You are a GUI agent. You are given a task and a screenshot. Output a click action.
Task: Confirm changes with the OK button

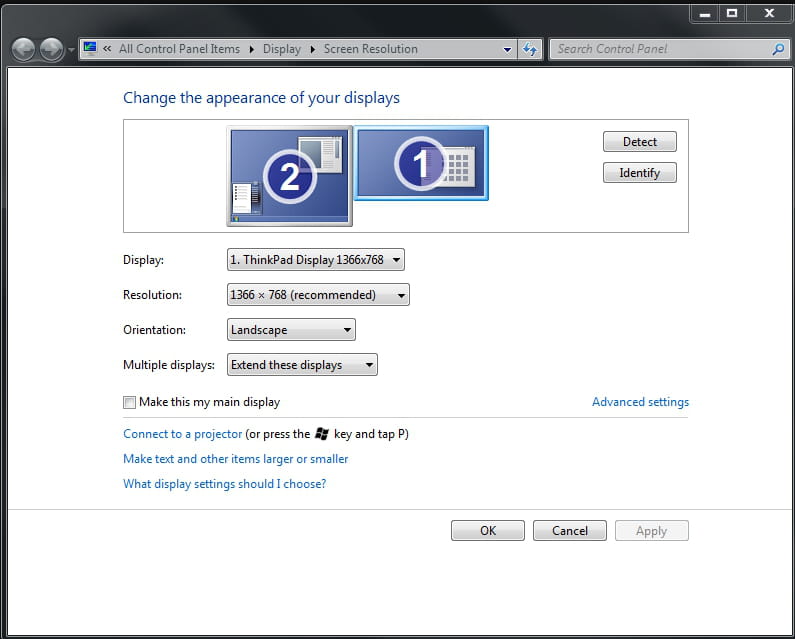[487, 531]
